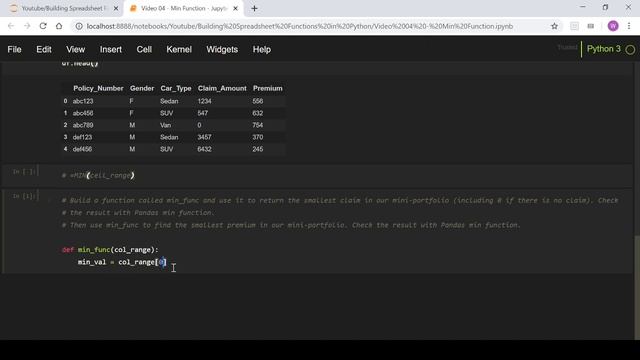Click the min_val = col_range[0] line
This screenshot has width=640, height=360.
[122, 262]
